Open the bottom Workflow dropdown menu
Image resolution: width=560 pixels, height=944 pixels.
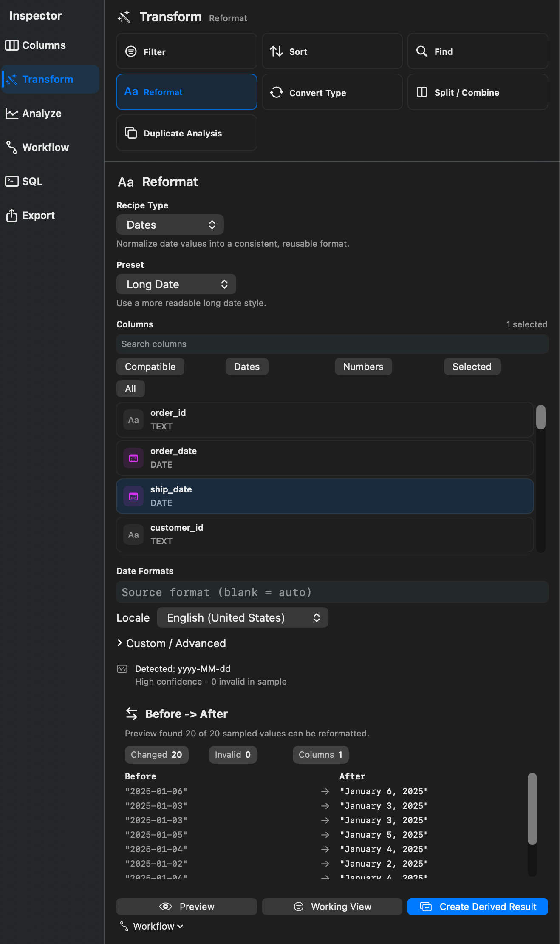point(152,926)
